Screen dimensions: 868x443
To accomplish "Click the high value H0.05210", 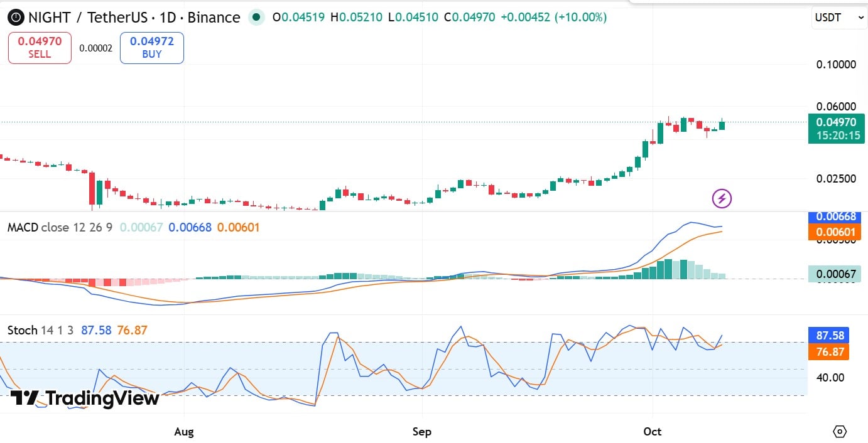I will [x=356, y=18].
